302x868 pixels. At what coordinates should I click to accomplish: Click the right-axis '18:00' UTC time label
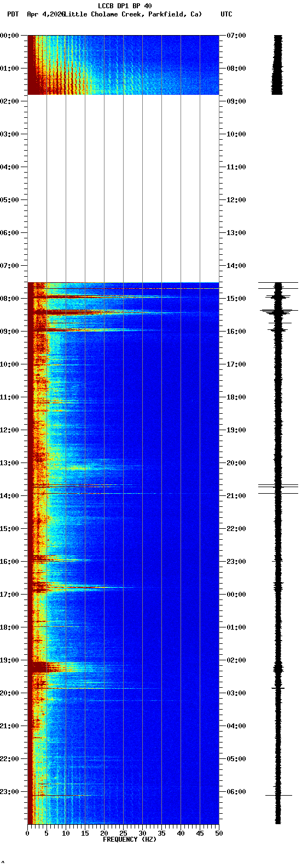coord(236,397)
